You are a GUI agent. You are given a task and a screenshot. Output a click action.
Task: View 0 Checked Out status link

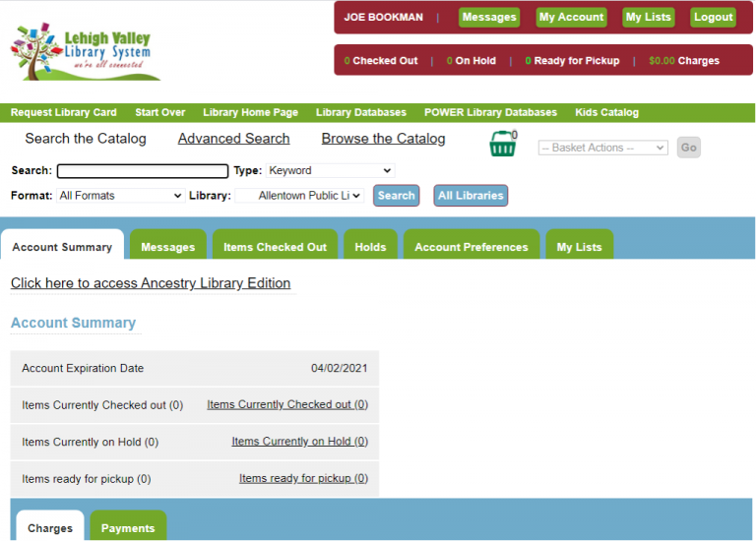[381, 61]
